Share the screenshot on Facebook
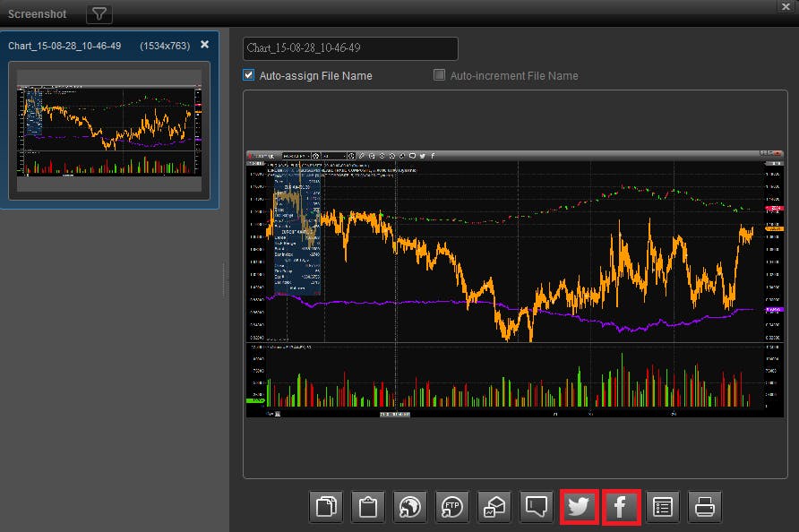799x532 pixels. (621, 508)
